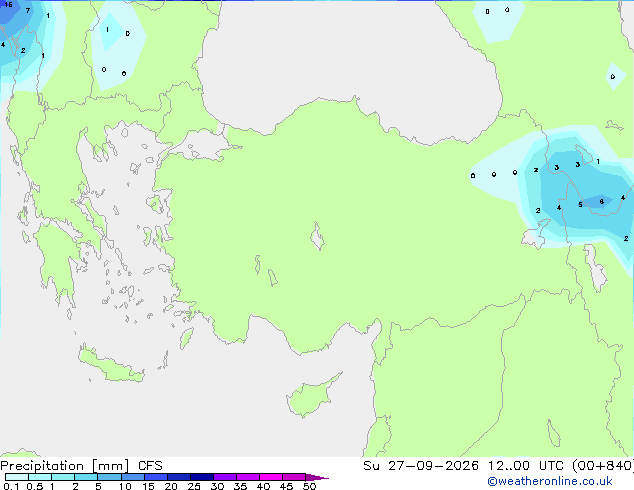
Task: Click the '45' legend scale label
Action: (x=286, y=486)
